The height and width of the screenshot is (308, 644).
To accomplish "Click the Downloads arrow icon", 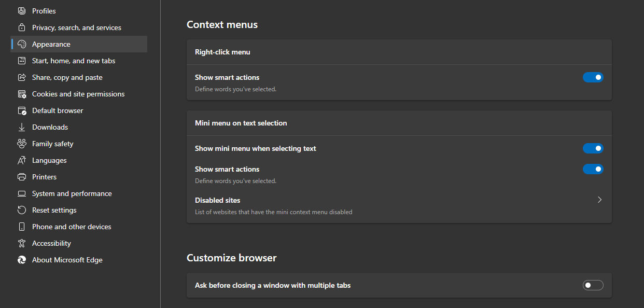I will pyautogui.click(x=22, y=127).
